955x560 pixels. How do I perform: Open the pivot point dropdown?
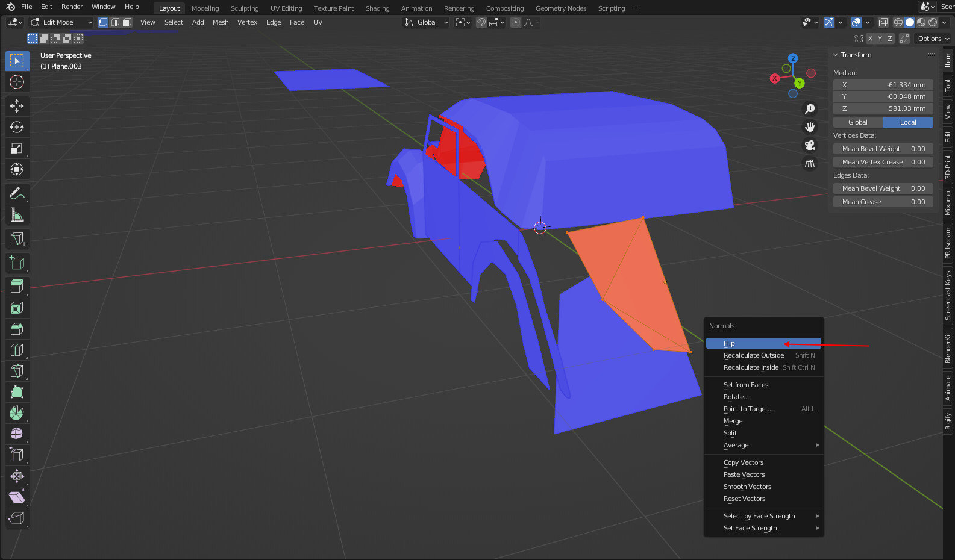coord(463,22)
